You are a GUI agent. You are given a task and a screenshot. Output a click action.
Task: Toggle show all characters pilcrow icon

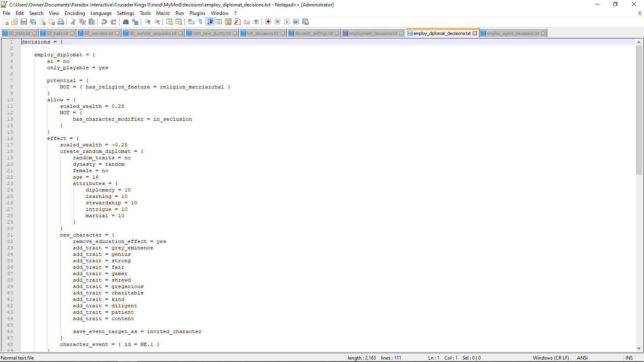(200, 22)
